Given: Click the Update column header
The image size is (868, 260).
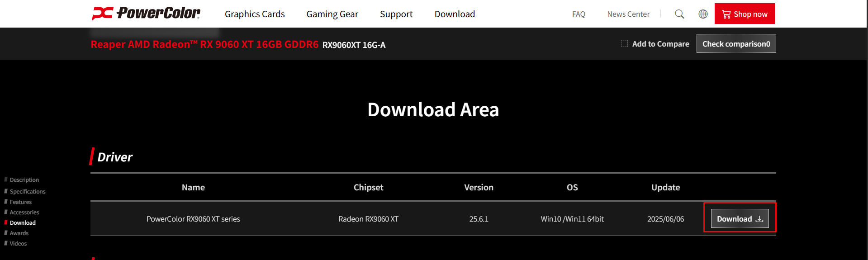Looking at the screenshot, I should point(665,187).
